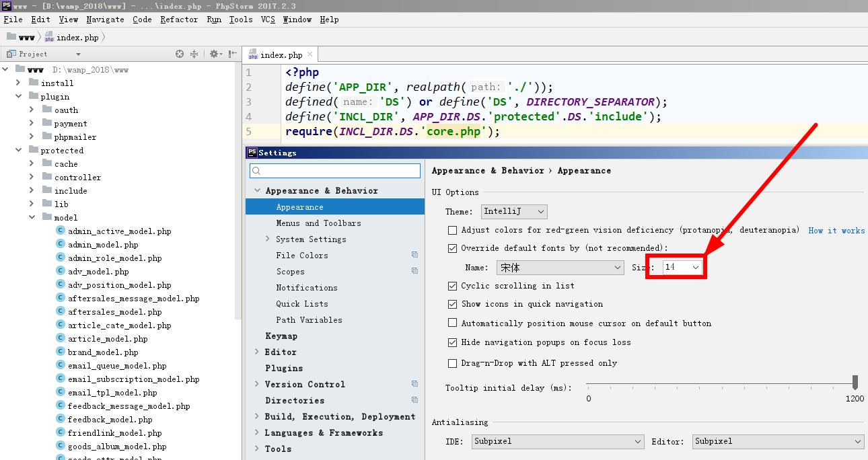This screenshot has width=868, height=460.
Task: Expand System Settings in settings tree
Action: click(x=268, y=239)
